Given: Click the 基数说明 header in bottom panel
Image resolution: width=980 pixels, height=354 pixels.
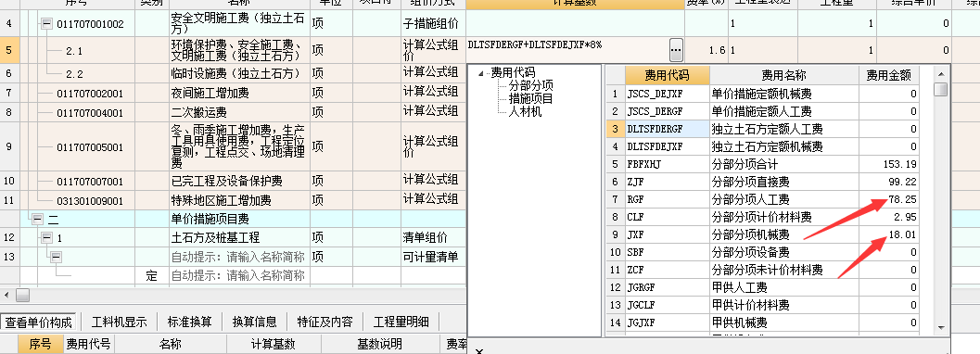Looking at the screenshot, I should 379,345.
